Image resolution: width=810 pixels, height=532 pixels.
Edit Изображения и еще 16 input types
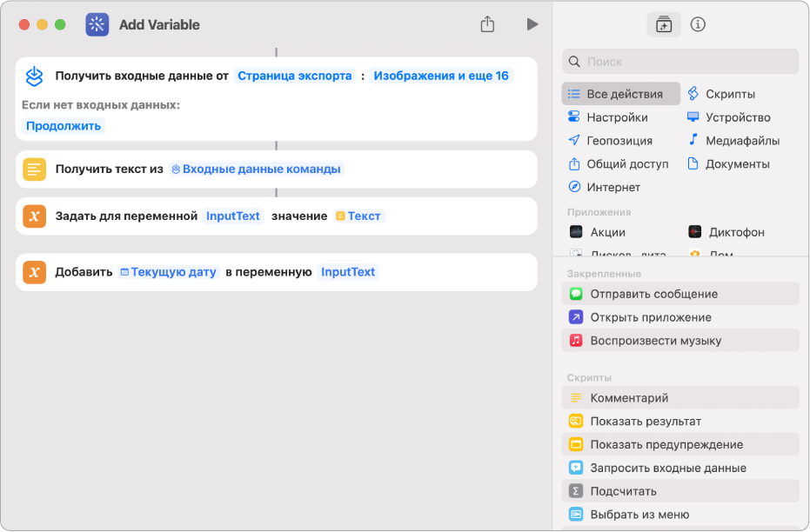pos(441,76)
